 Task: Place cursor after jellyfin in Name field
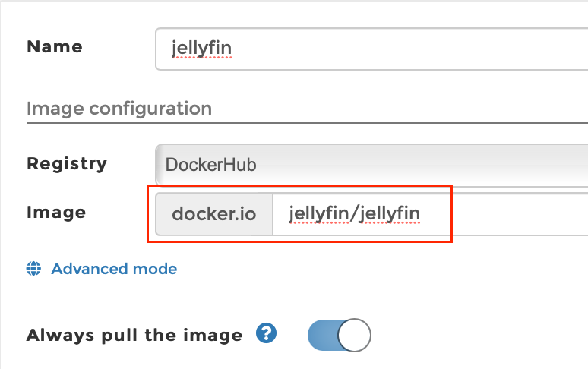click(233, 49)
